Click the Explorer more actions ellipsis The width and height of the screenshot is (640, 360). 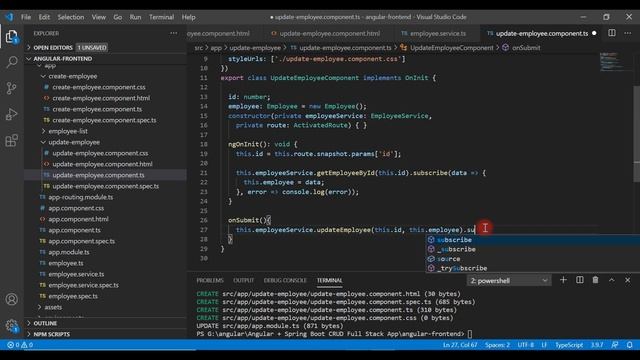coord(174,33)
